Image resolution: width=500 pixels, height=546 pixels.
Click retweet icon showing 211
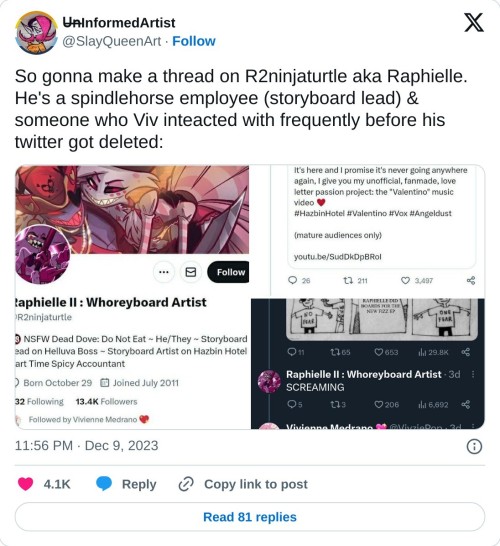point(348,280)
